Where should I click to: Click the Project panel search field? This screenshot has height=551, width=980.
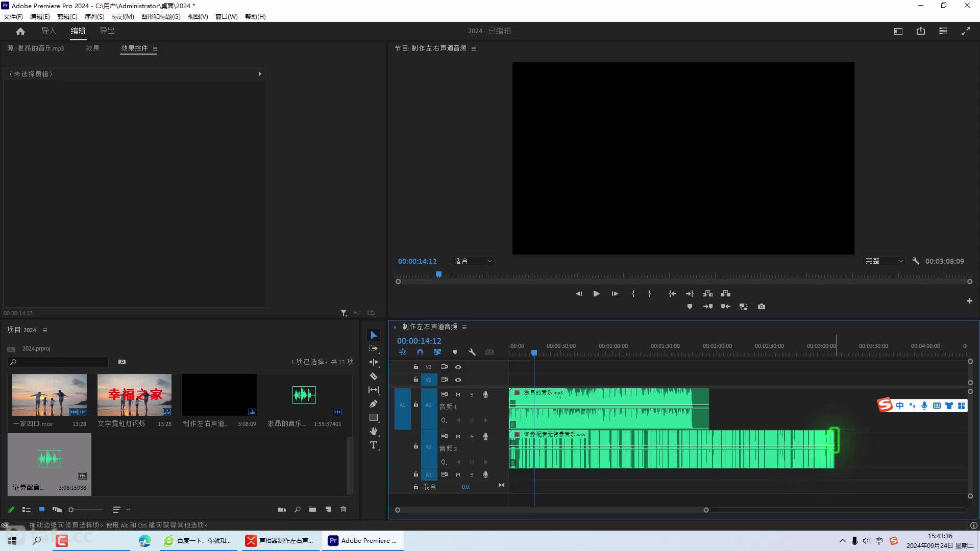coord(58,362)
